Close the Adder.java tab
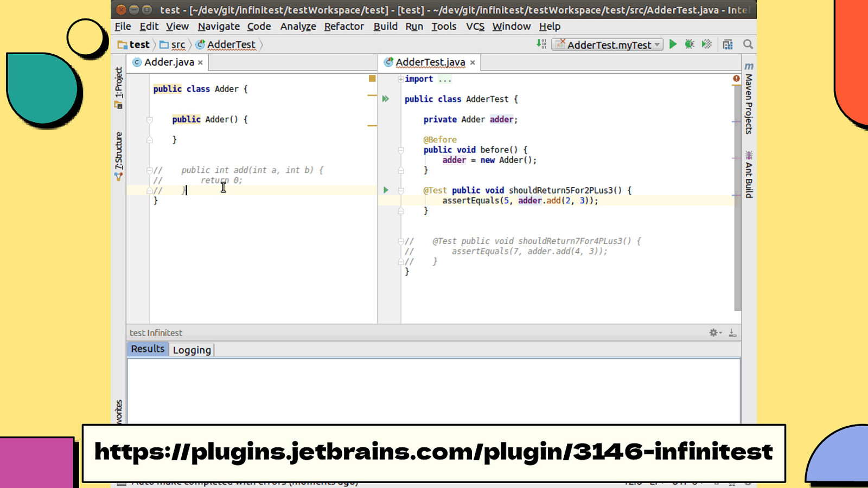 pos(200,63)
